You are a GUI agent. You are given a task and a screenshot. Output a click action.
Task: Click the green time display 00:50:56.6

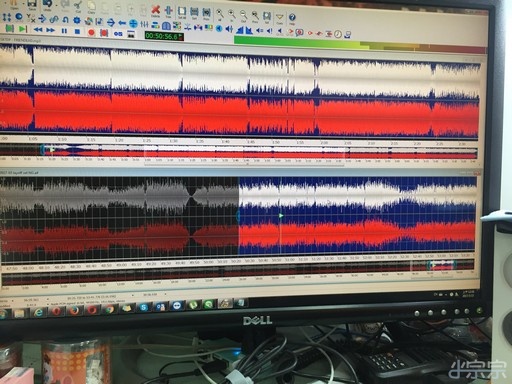(164, 36)
